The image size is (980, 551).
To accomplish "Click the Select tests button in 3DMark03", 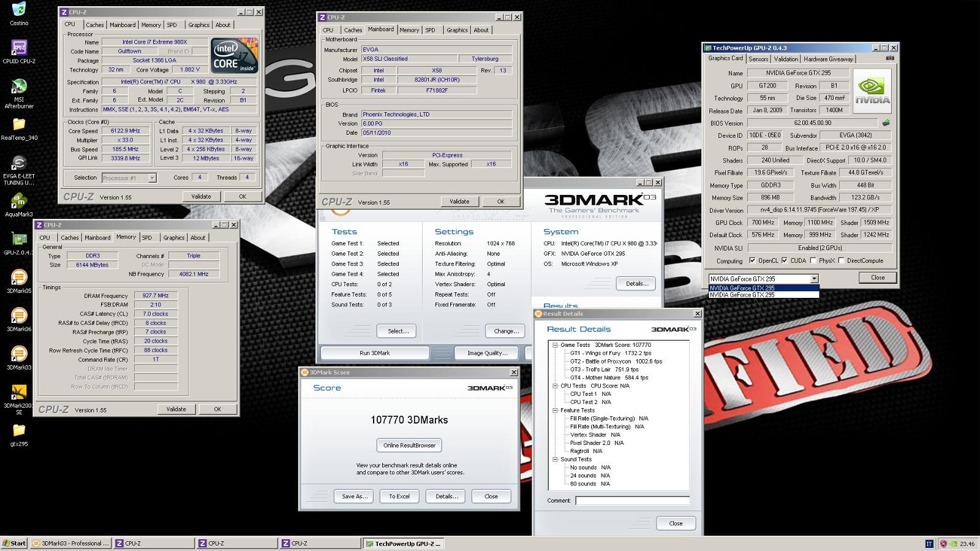I will click(398, 331).
